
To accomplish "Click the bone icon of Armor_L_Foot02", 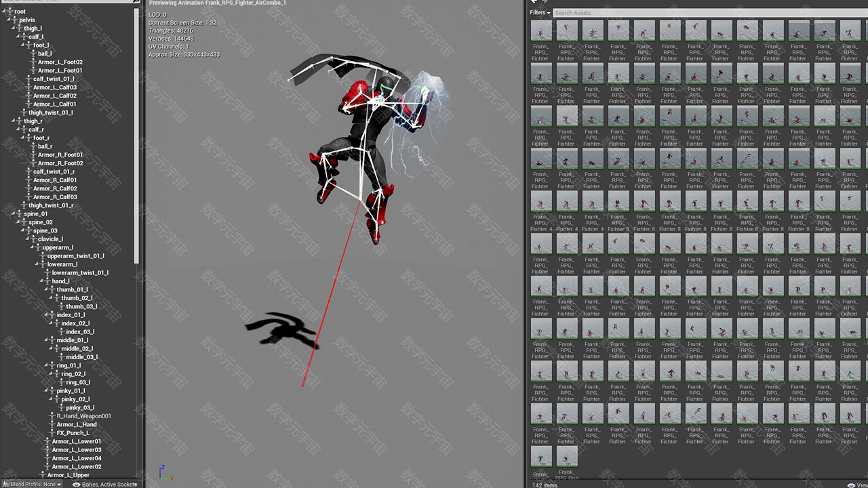I will tap(33, 62).
